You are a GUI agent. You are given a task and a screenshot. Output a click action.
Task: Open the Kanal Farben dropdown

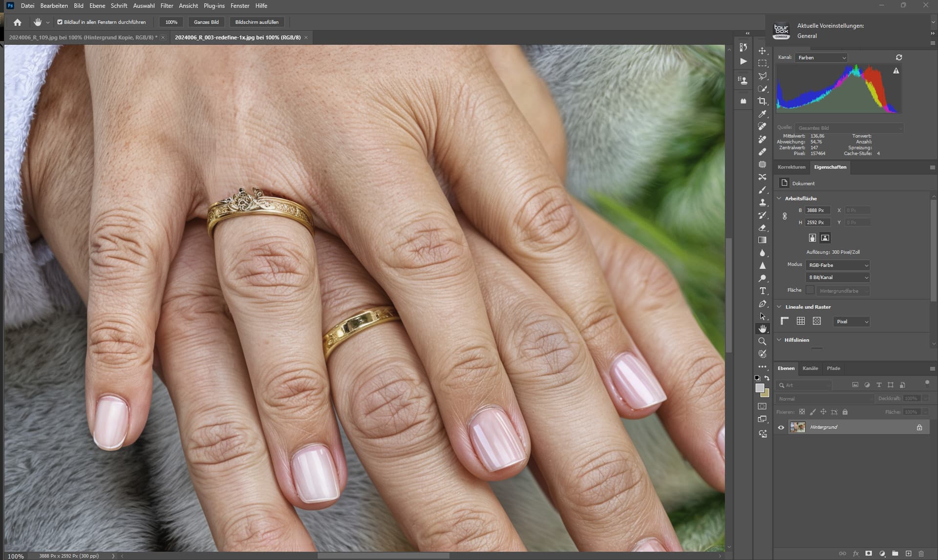[822, 58]
